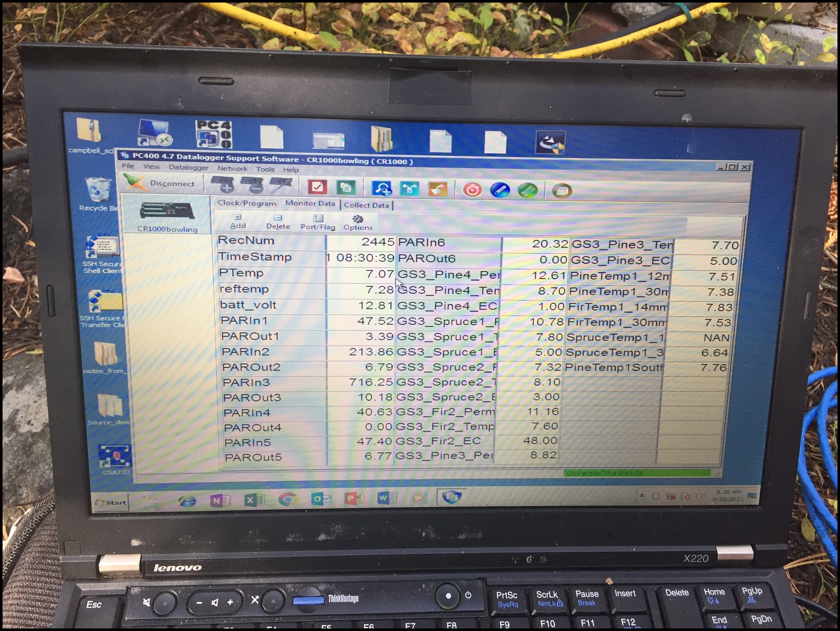Viewport: 840px width, 631px height.
Task: Open Excel from the taskbar
Action: click(254, 499)
